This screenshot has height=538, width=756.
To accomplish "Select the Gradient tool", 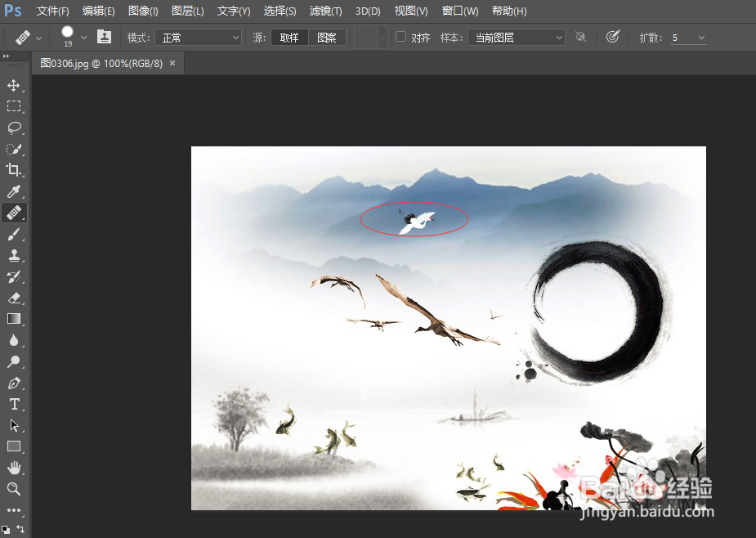I will (x=14, y=319).
